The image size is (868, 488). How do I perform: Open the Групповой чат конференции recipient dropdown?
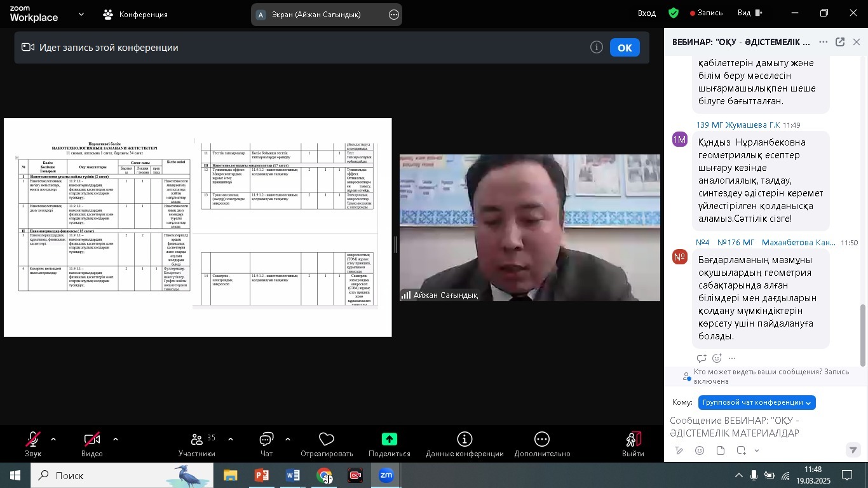pyautogui.click(x=756, y=403)
